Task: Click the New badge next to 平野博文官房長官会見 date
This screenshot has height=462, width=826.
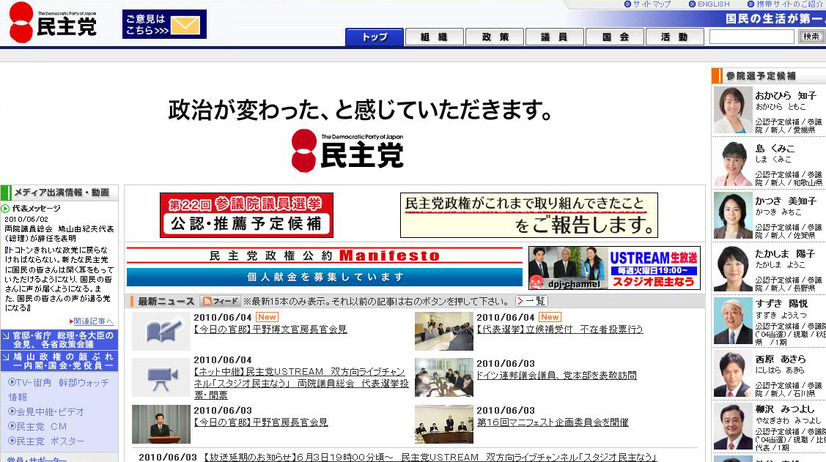Action: point(267,317)
